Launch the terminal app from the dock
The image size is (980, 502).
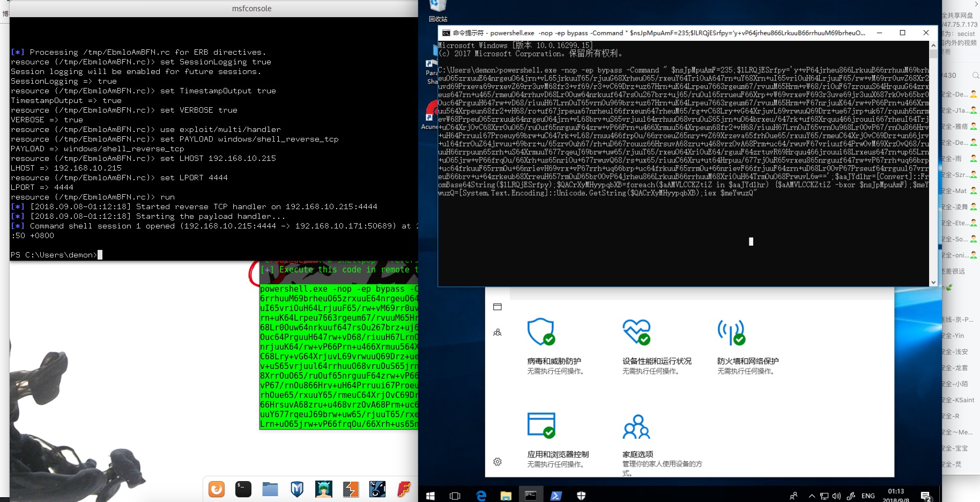[x=243, y=489]
